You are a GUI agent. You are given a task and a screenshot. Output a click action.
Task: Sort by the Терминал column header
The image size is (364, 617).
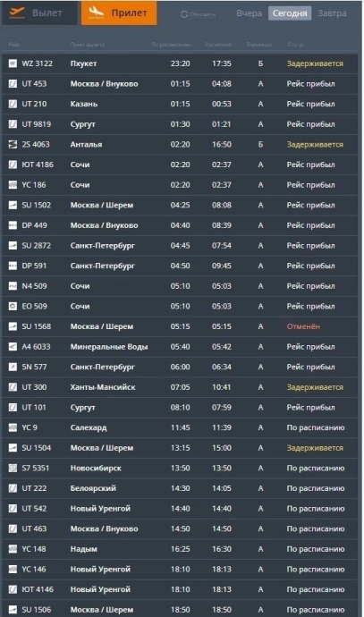pos(258,45)
